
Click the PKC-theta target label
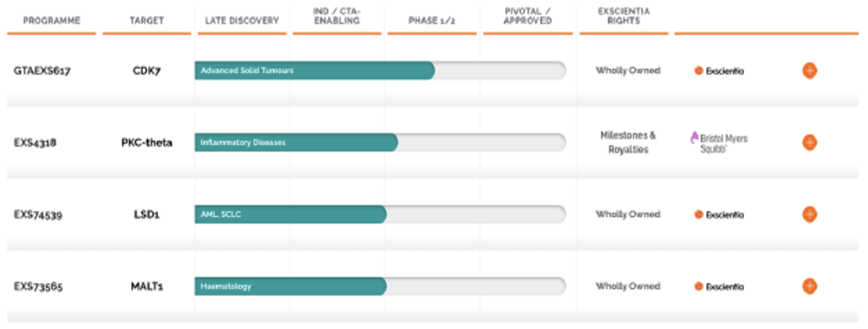147,143
